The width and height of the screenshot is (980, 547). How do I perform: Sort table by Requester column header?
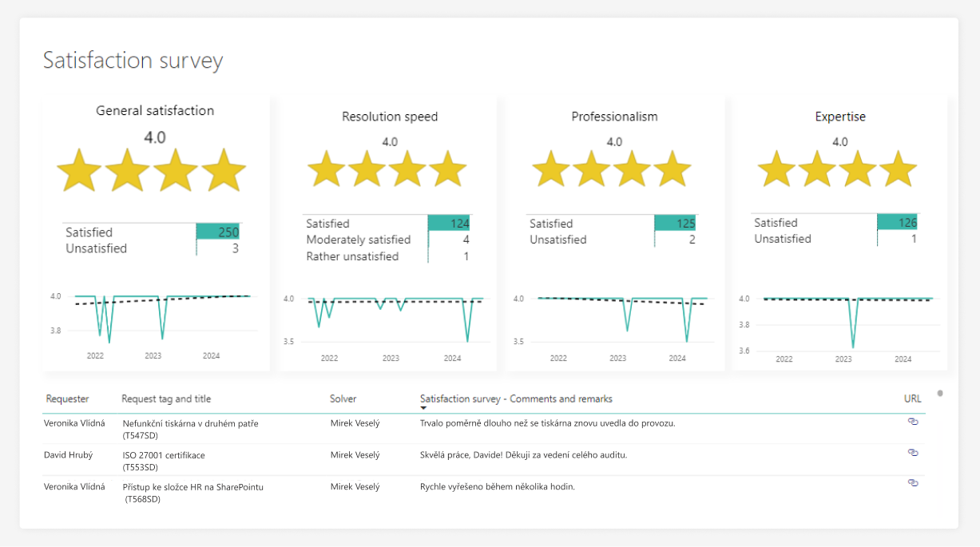[67, 398]
